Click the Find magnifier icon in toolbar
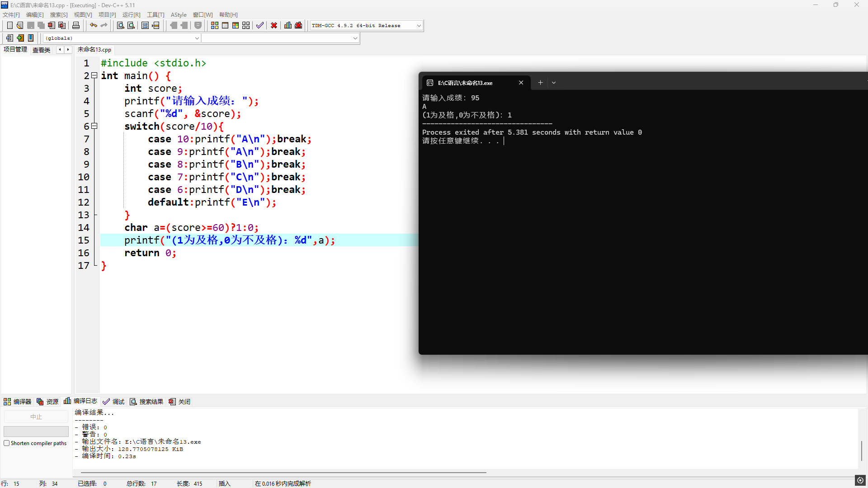Image resolution: width=868 pixels, height=488 pixels. point(120,25)
